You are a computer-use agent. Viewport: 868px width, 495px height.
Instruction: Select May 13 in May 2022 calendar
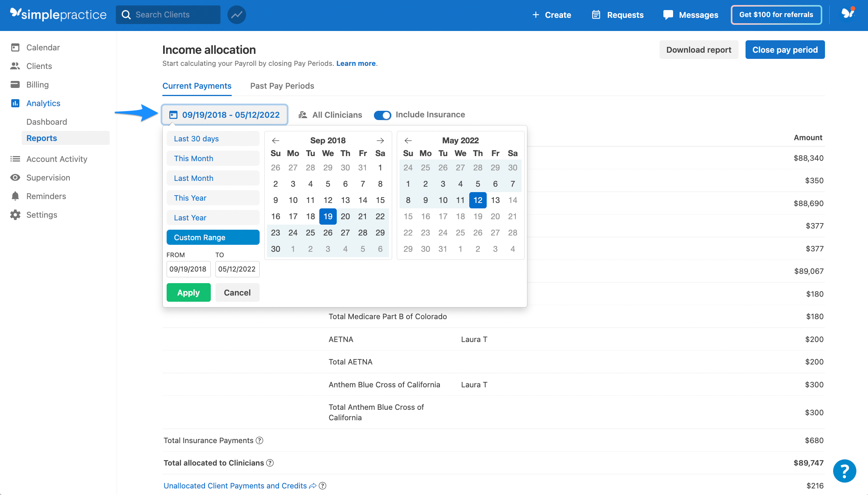[495, 200]
